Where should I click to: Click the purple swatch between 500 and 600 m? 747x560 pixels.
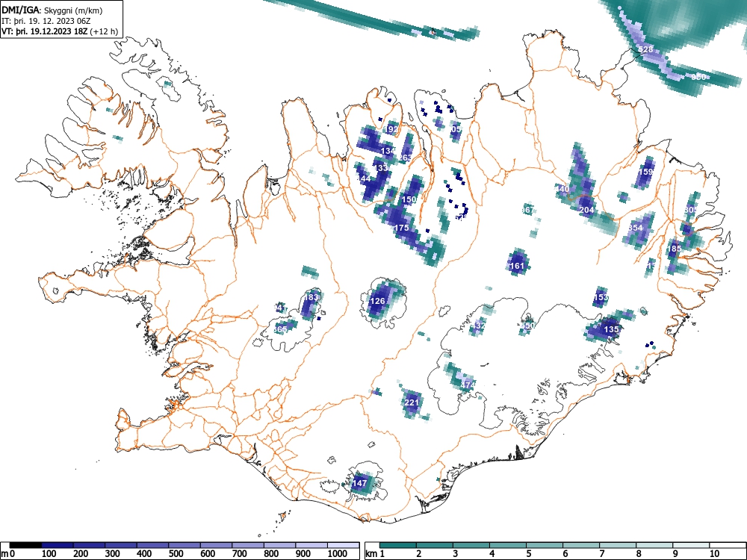tap(185, 545)
